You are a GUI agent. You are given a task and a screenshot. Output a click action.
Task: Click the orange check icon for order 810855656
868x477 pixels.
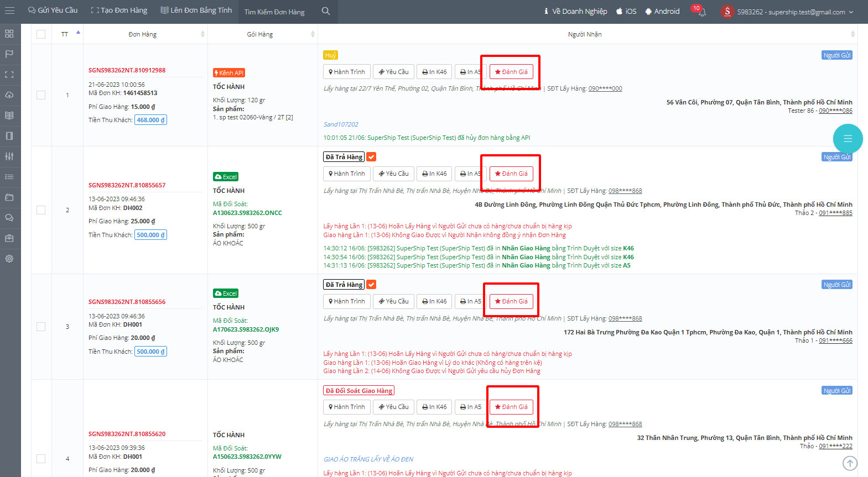[x=371, y=285]
